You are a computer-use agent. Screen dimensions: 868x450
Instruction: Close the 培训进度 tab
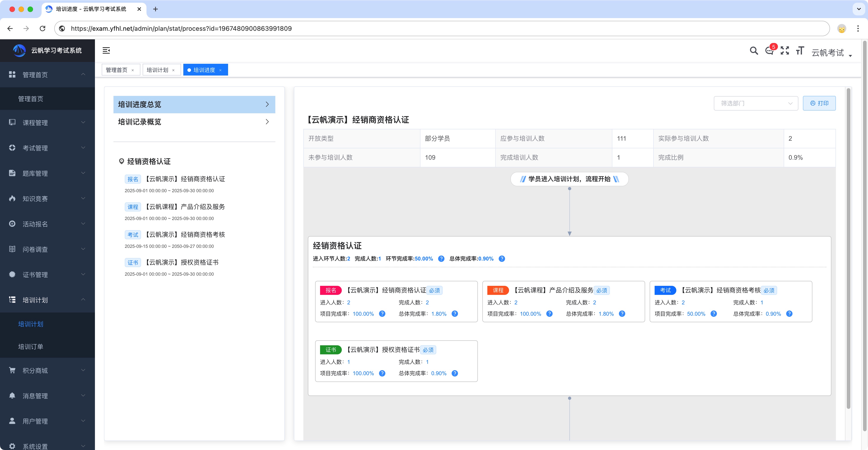220,70
